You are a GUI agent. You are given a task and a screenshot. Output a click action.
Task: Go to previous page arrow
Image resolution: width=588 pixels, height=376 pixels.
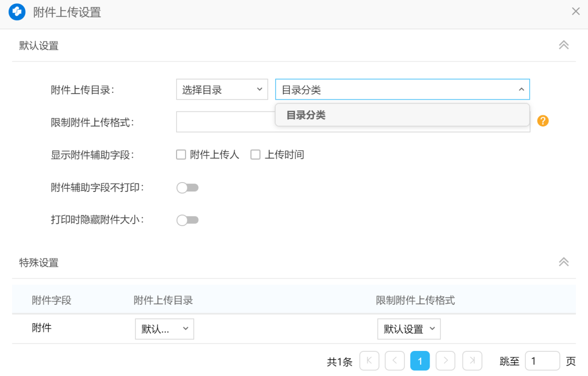pyautogui.click(x=395, y=361)
